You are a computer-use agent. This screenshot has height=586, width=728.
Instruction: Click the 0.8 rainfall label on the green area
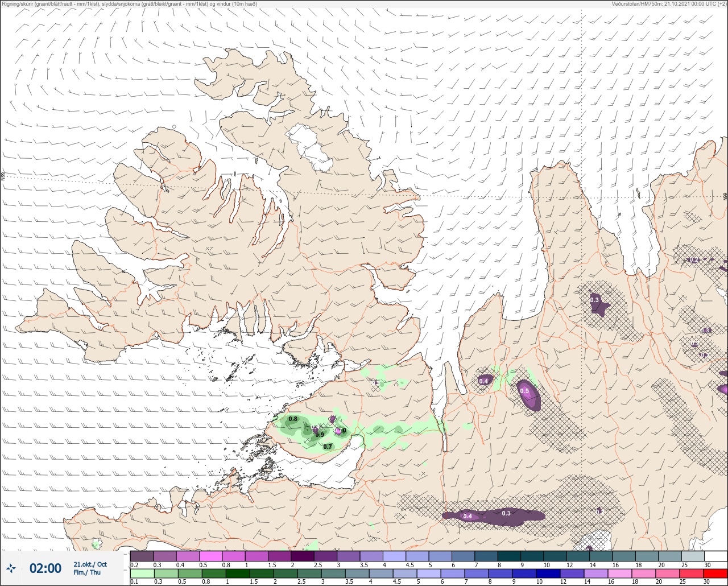coord(293,419)
